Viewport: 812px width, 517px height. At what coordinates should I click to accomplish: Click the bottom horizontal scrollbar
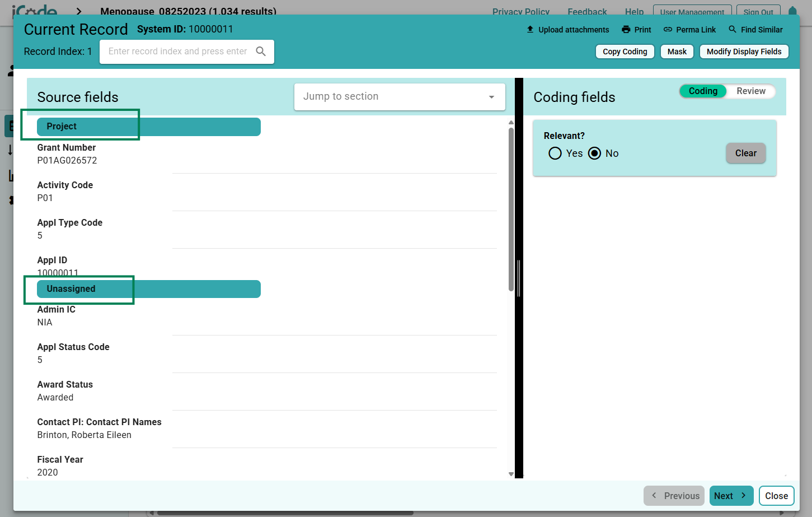285,513
